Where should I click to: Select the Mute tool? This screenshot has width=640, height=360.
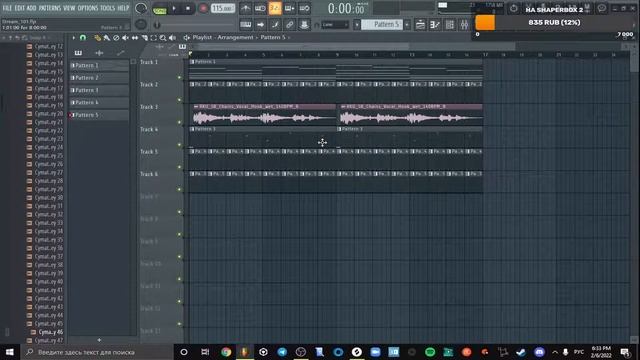pyautogui.click(x=125, y=38)
